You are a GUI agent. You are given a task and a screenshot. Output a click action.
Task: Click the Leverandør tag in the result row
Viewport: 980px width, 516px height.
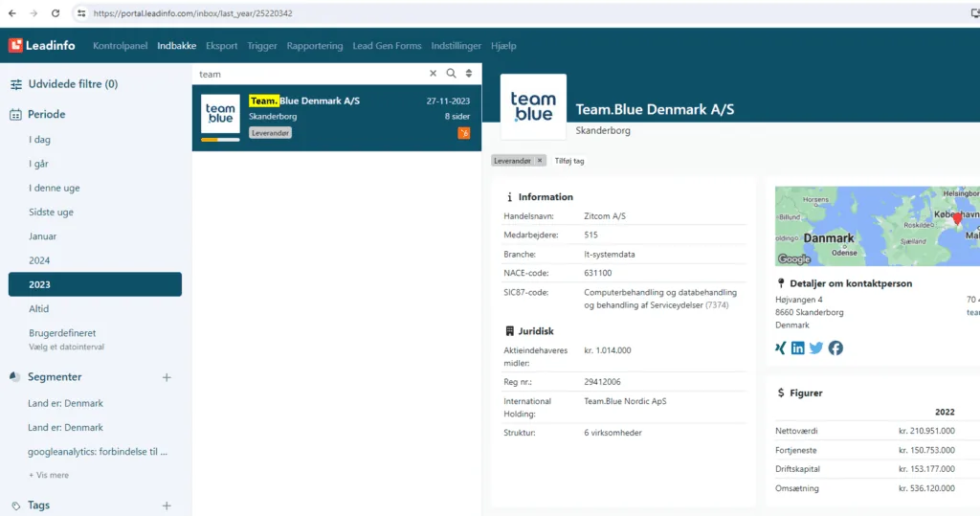[x=270, y=133]
